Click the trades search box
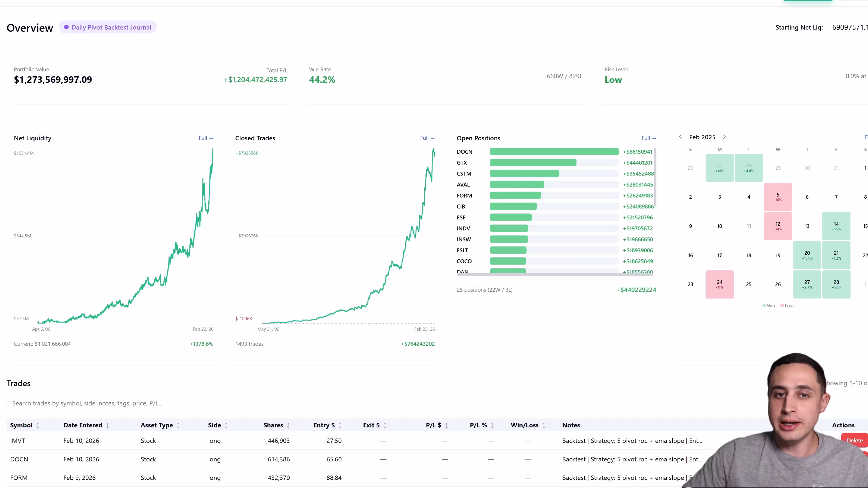This screenshot has width=868, height=488. (108, 403)
